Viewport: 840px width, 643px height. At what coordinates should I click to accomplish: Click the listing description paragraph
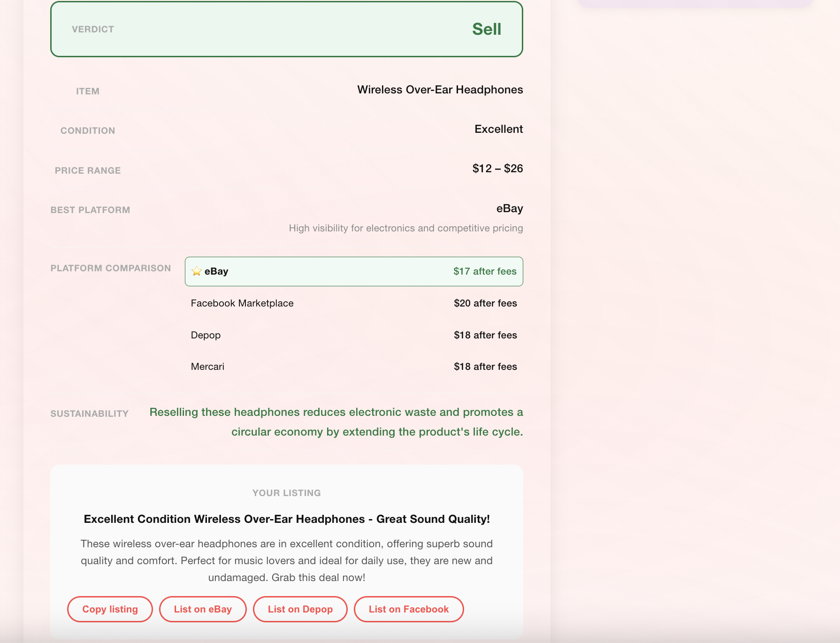click(x=287, y=560)
